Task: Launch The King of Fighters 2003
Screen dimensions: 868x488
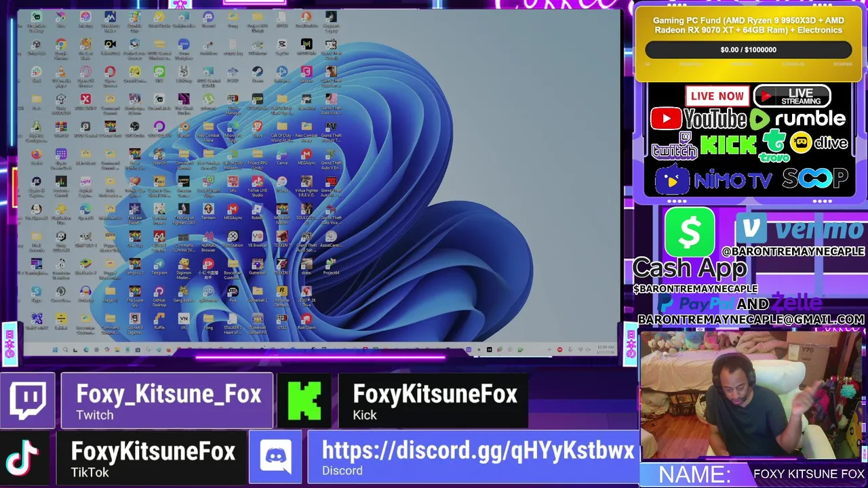Action: point(184,209)
